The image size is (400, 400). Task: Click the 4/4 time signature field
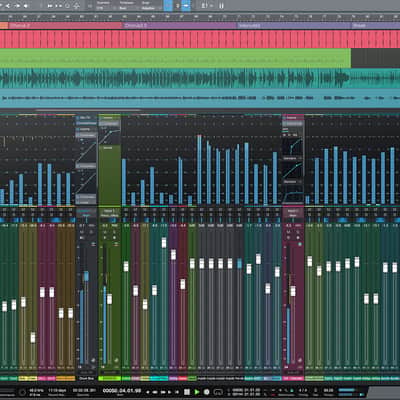coord(303,390)
